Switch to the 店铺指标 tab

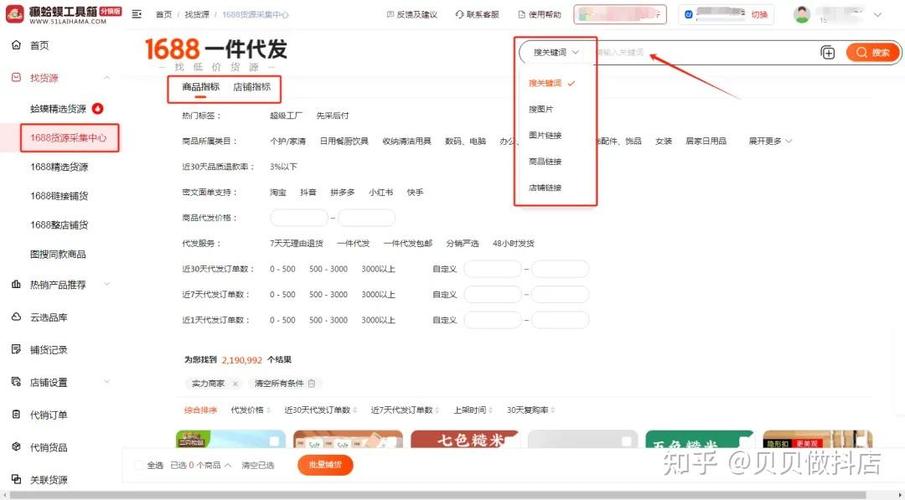[x=252, y=87]
